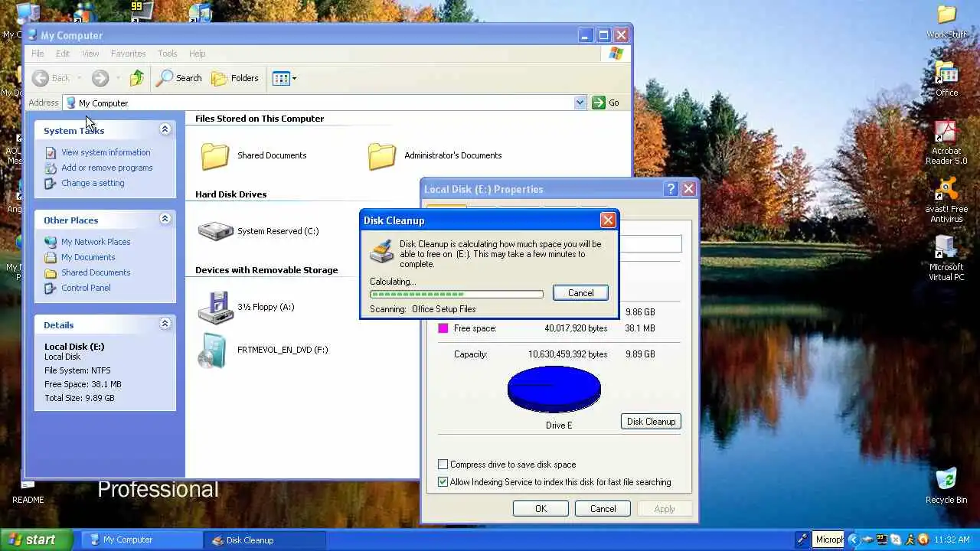Select the System Reserved (C:) drive icon
This screenshot has height=551, width=980.
click(215, 231)
